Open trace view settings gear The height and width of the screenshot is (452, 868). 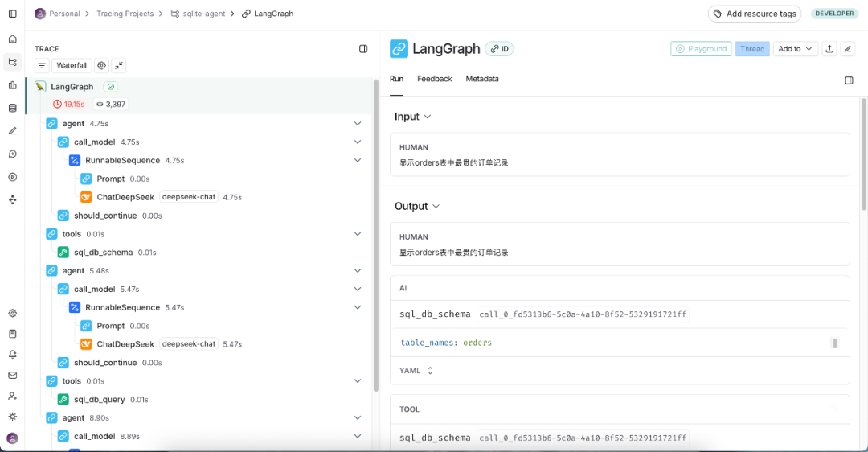point(102,65)
